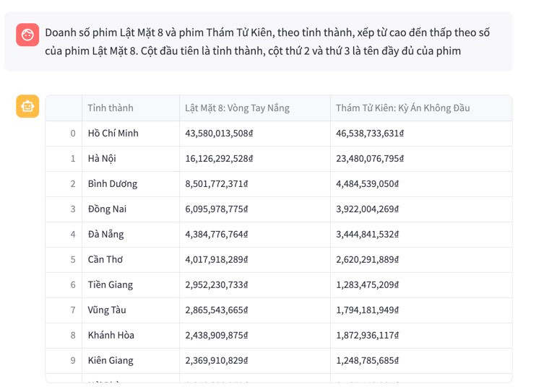Select row index 0 in table
536x392 pixels.
point(72,134)
